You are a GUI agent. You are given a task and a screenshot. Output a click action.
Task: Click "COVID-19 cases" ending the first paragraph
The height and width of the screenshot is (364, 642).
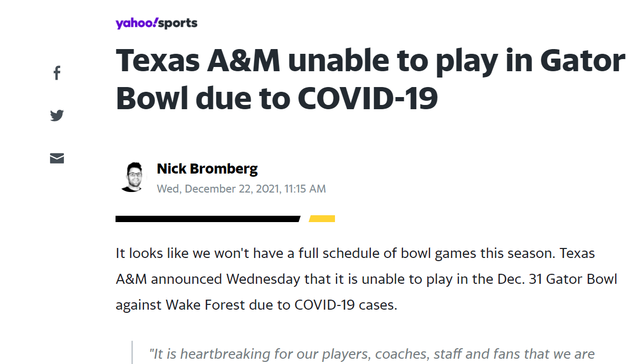click(345, 304)
